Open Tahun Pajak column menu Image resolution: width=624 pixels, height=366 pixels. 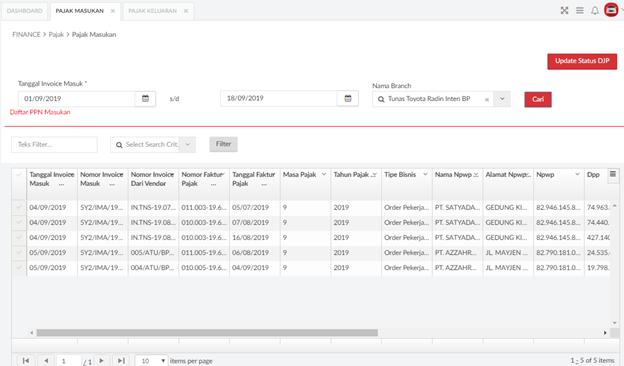click(374, 175)
